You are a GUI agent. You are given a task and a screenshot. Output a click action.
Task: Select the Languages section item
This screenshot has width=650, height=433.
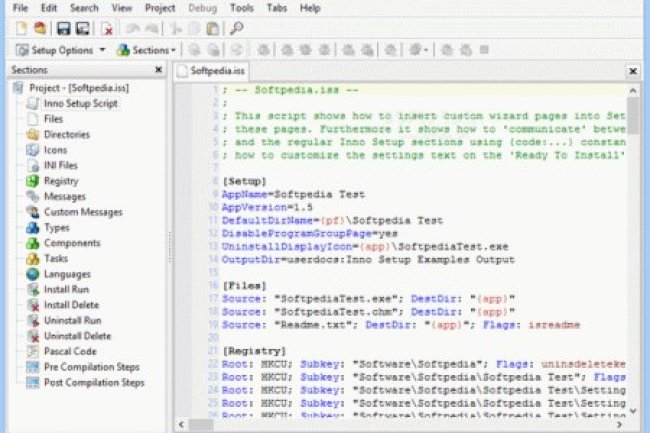(x=67, y=273)
